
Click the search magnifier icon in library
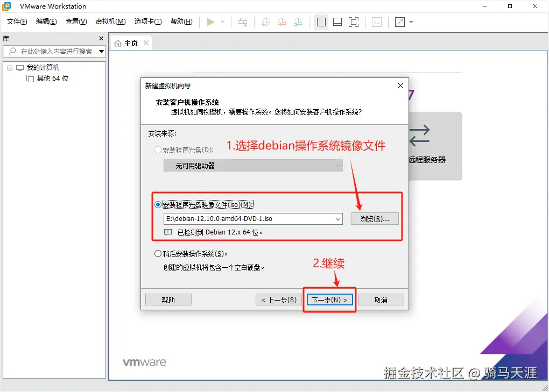(x=12, y=51)
